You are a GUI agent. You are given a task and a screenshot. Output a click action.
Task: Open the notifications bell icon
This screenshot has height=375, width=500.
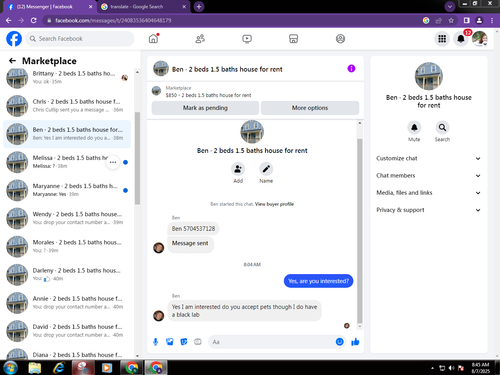tap(461, 39)
